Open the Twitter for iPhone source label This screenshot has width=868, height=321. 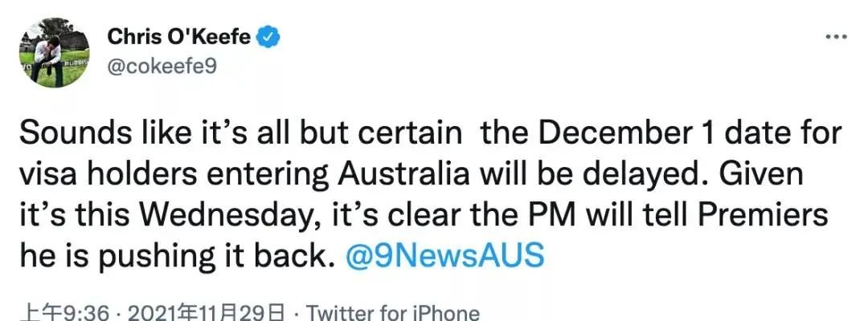[393, 313]
